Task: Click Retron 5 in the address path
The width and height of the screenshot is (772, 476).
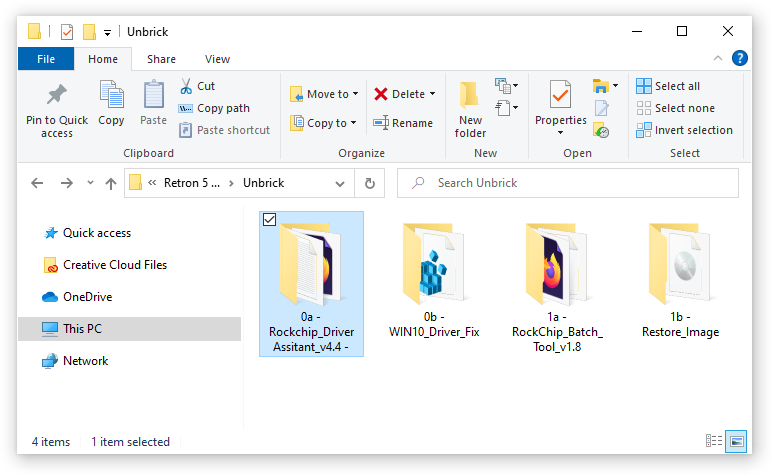Action: (x=192, y=183)
